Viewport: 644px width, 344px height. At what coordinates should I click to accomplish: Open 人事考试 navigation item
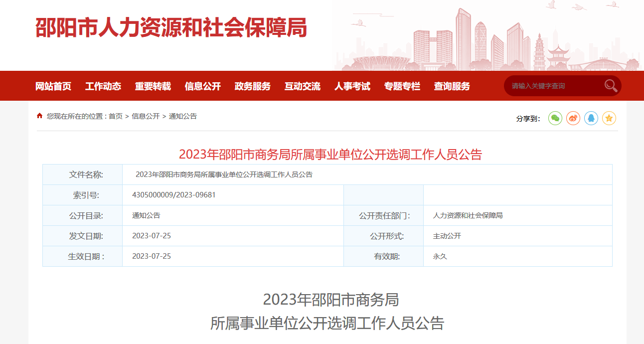[x=352, y=86]
